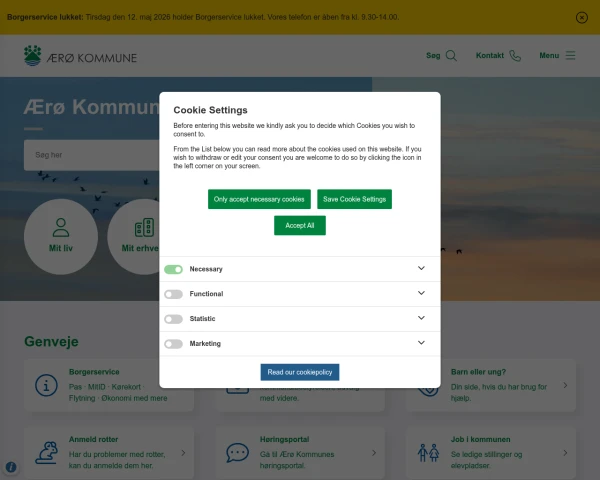
Task: Close the yellow Borgerservice notice banner
Action: pos(582,18)
